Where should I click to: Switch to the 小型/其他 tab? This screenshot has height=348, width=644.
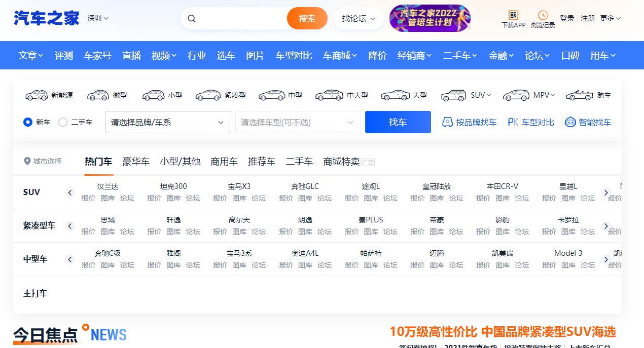[x=180, y=162]
